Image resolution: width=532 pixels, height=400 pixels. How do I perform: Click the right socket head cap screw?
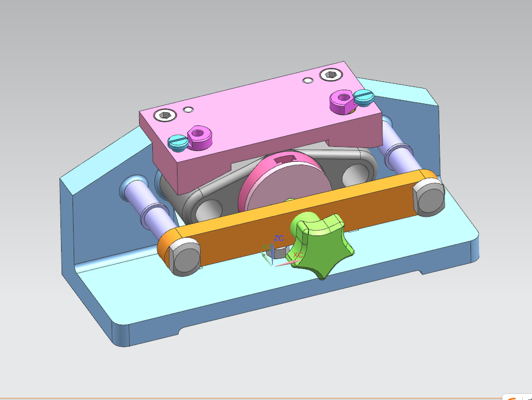[x=331, y=75]
